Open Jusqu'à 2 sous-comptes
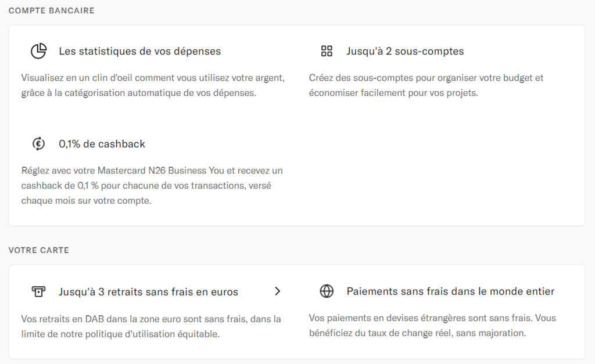 [406, 51]
